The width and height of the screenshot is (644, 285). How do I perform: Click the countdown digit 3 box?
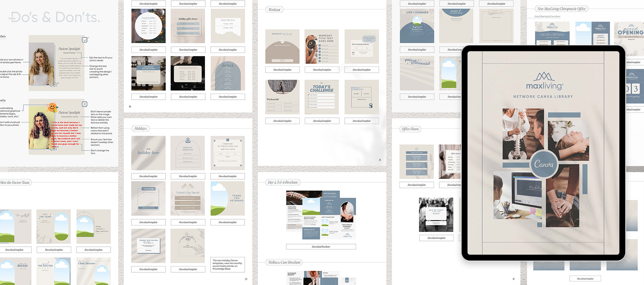click(x=636, y=89)
